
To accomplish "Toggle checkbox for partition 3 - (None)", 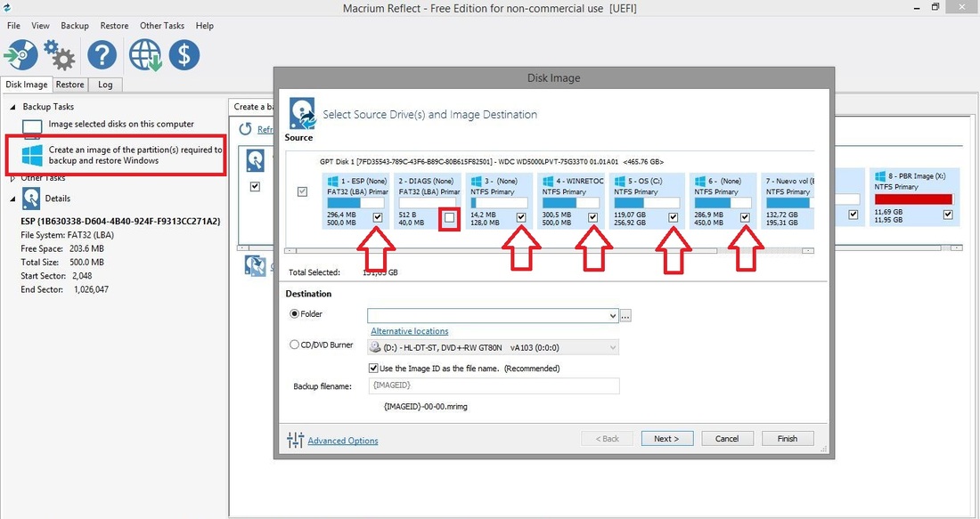I will tap(521, 217).
